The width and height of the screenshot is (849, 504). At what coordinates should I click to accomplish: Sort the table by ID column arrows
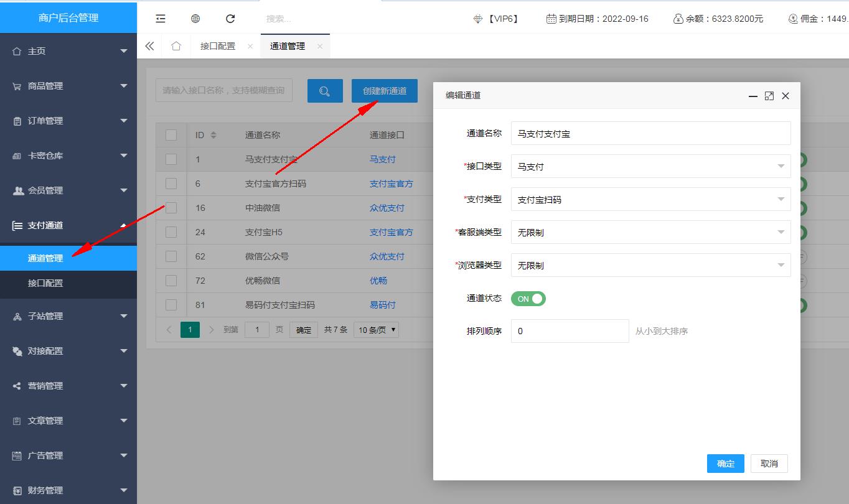click(213, 135)
